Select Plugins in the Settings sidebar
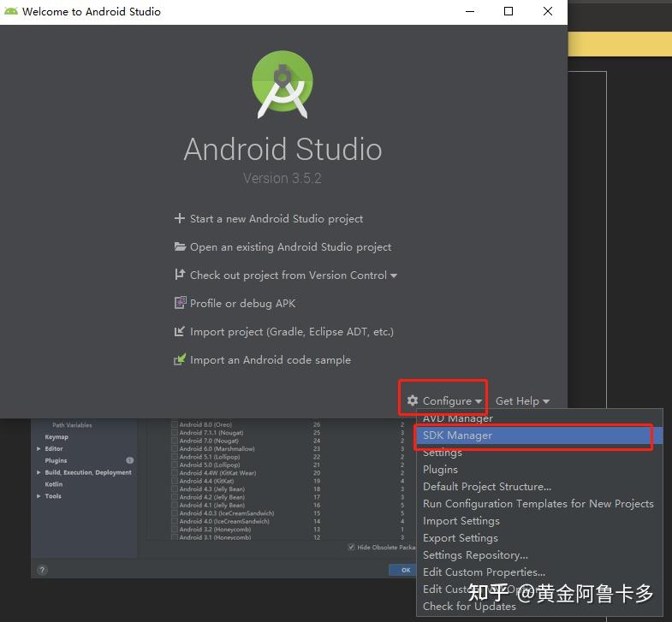This screenshot has width=672, height=622. click(x=56, y=460)
